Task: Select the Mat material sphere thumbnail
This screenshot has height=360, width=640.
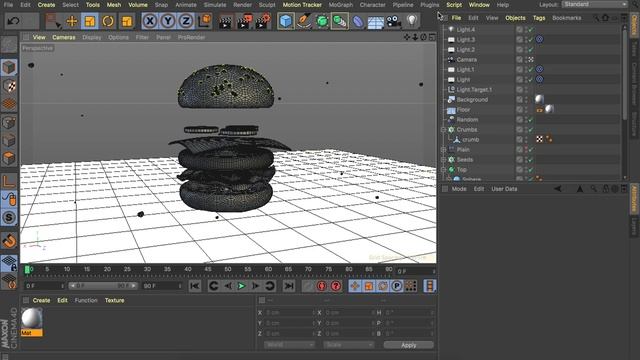Action: pyautogui.click(x=31, y=318)
